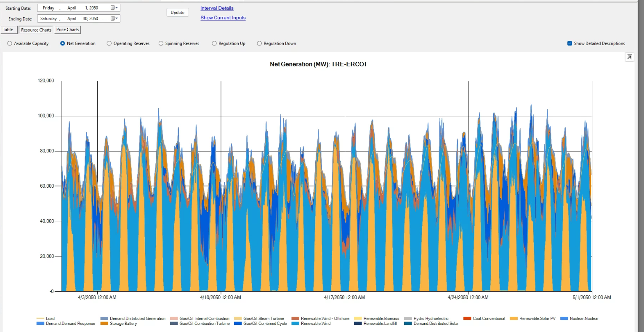Screen dimensions: 644x332
Task: Click the 100,000 y-axis value
Action: pyautogui.click(x=46, y=116)
